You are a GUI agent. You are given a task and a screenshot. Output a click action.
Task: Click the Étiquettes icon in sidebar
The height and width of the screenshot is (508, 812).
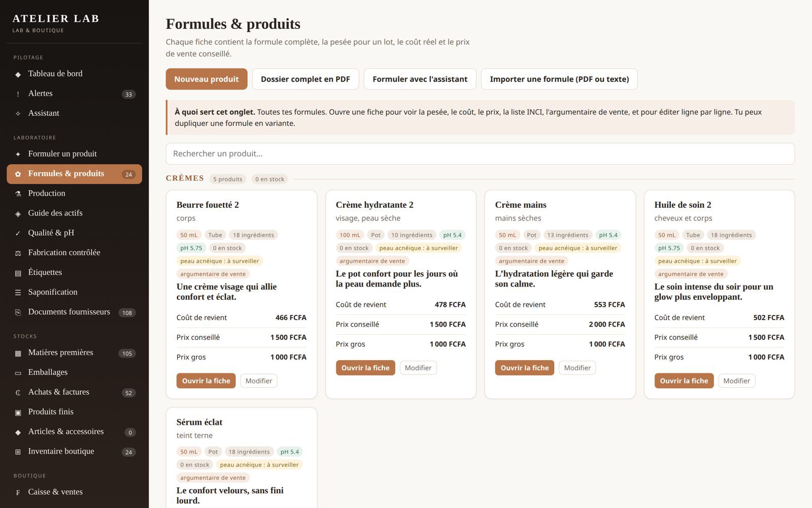click(x=18, y=273)
